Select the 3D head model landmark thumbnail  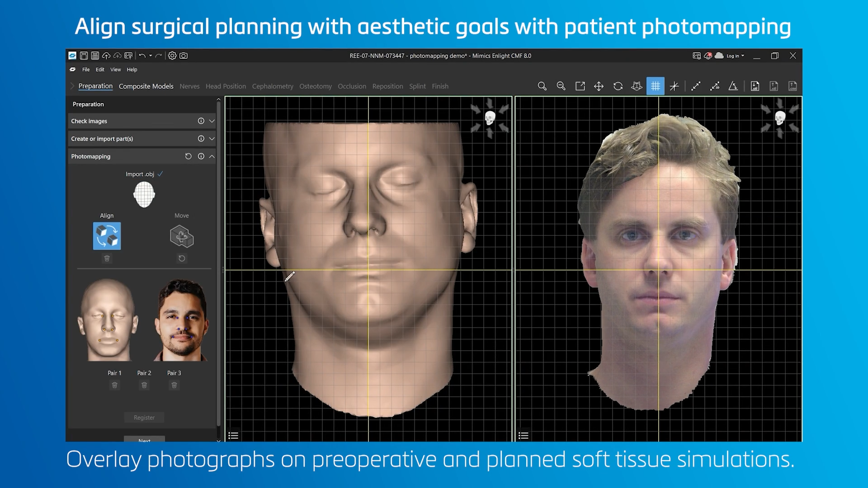tap(108, 320)
